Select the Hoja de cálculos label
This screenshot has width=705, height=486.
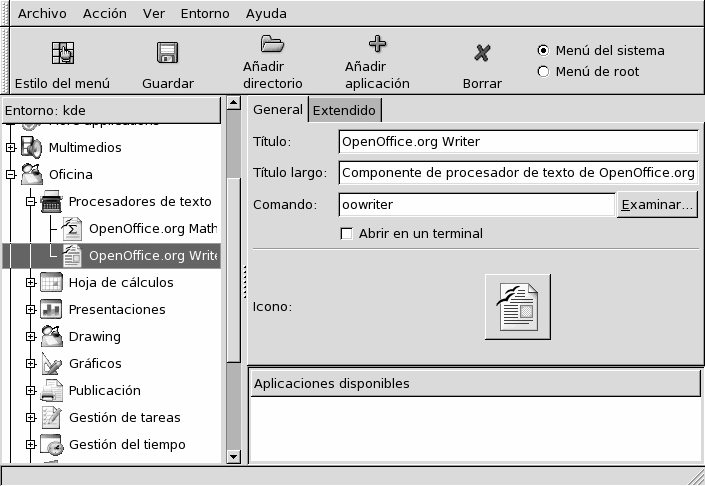(x=121, y=282)
